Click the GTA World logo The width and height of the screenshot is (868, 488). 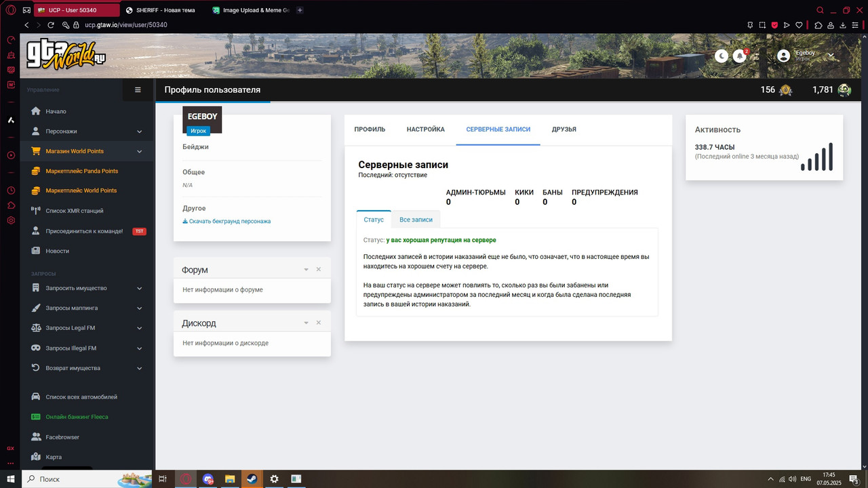(x=66, y=56)
